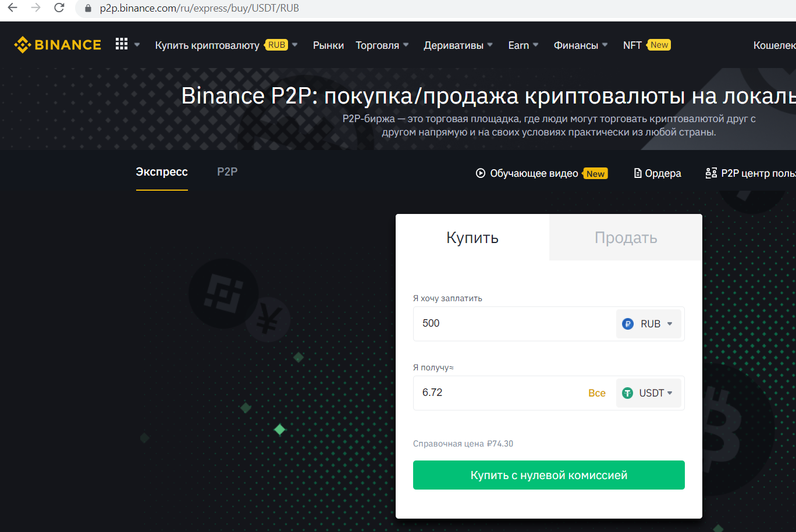
Task: Select the Купить tab
Action: pyautogui.click(x=472, y=237)
